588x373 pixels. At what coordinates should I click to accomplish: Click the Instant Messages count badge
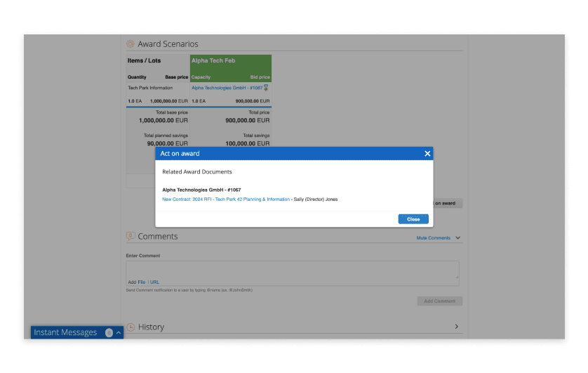point(109,333)
